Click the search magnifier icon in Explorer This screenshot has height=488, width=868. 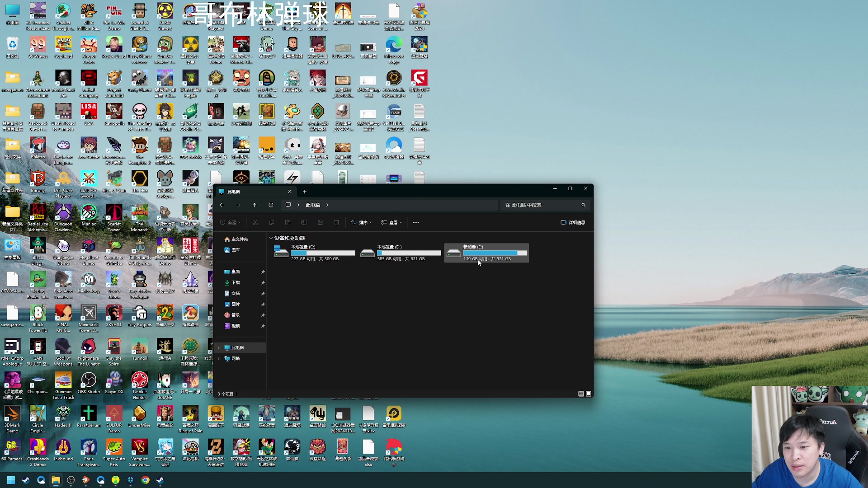pos(583,205)
